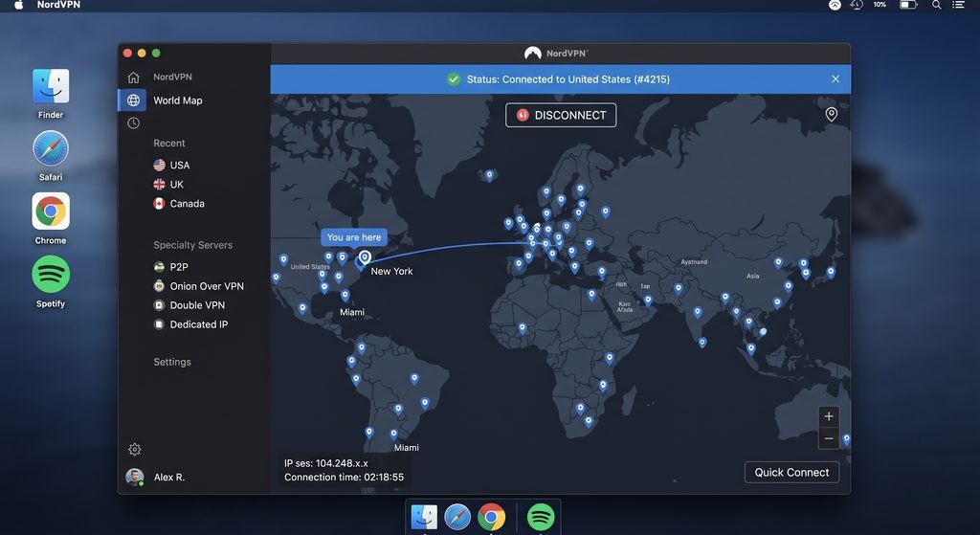Click the Quick Connect button

[791, 473]
